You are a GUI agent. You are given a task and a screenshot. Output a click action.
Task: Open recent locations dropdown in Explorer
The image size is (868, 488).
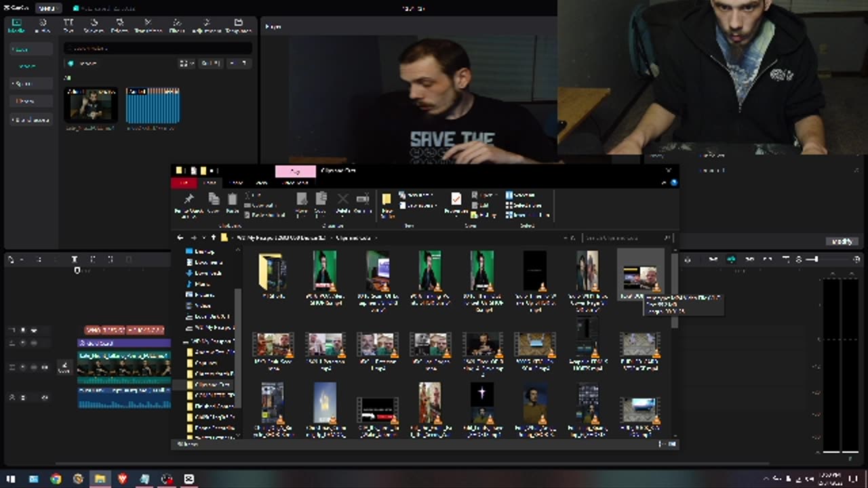pos(203,238)
